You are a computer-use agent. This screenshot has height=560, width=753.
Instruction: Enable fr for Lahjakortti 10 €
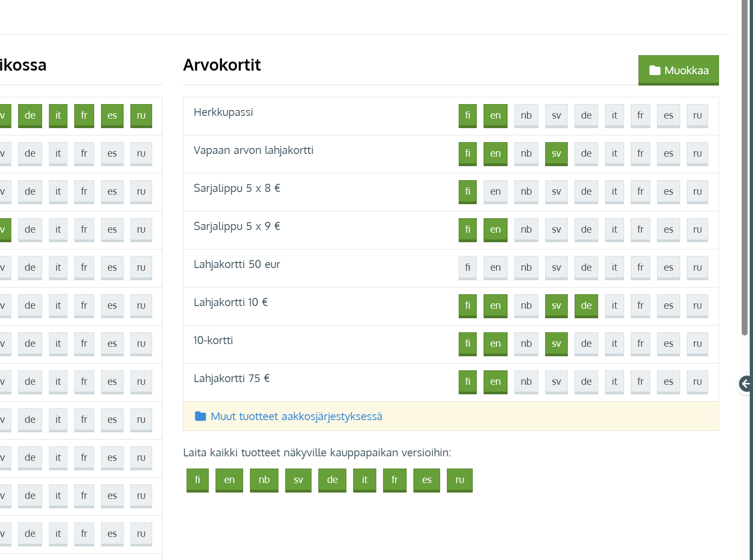640,306
